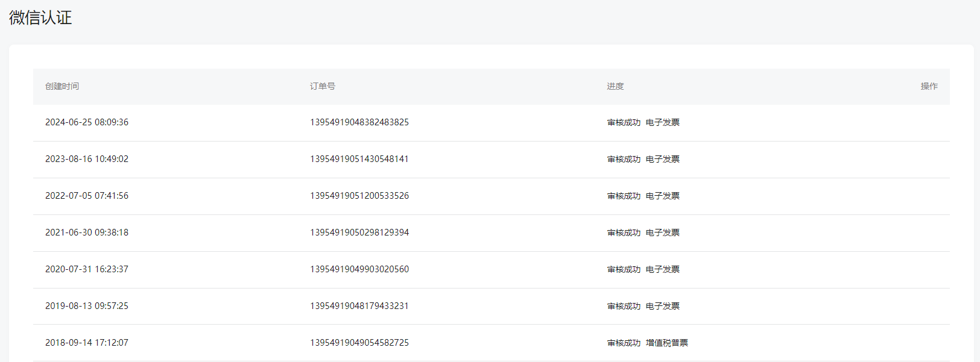Open 电子发票 link for 2023-08-16 order
The width and height of the screenshot is (980, 362).
[x=662, y=159]
